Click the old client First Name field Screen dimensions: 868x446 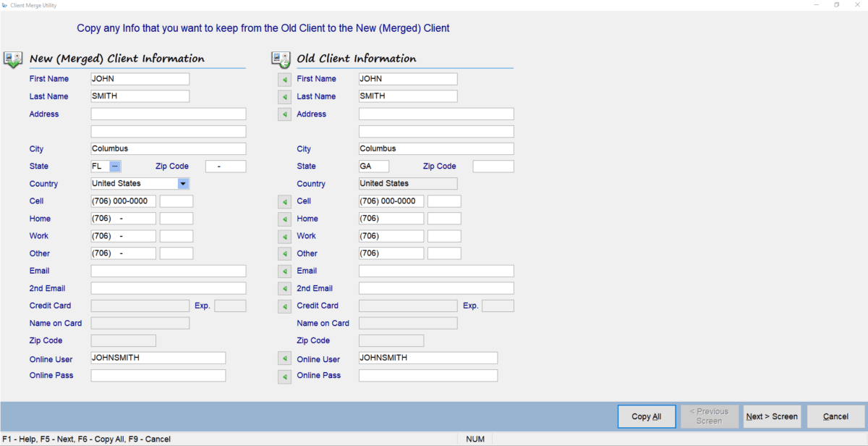coord(408,79)
